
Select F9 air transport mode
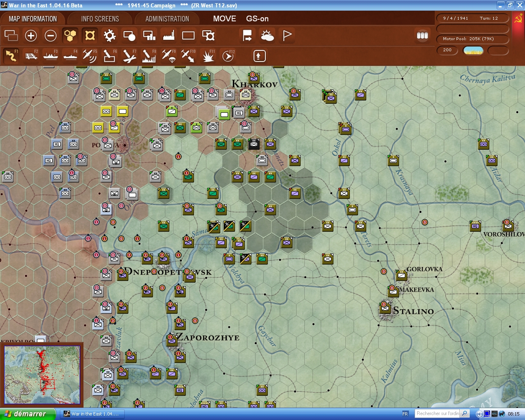pos(169,55)
